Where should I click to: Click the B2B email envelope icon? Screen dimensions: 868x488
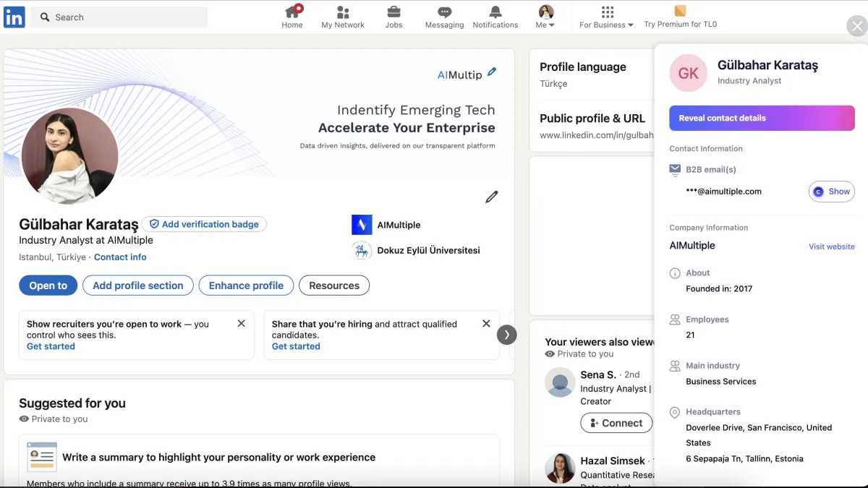click(x=675, y=169)
